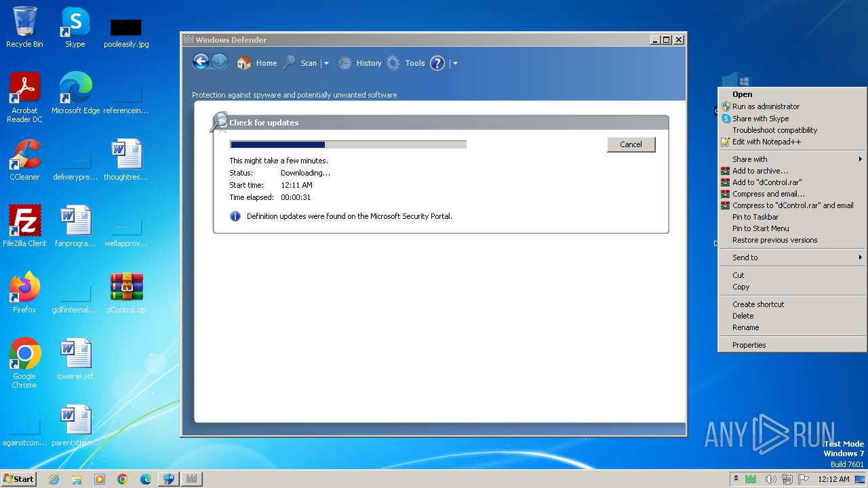Show hidden system tray icons
The height and width of the screenshot is (488, 868).
736,479
